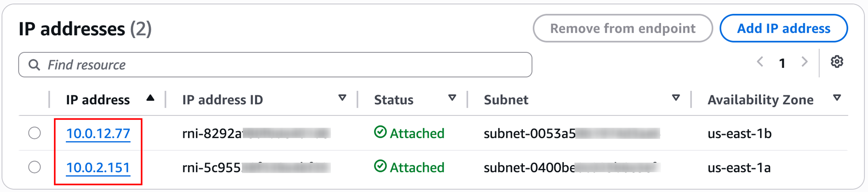Screen dimensions: 868x192
Task: Go to previous page chevron
Action: (760, 62)
